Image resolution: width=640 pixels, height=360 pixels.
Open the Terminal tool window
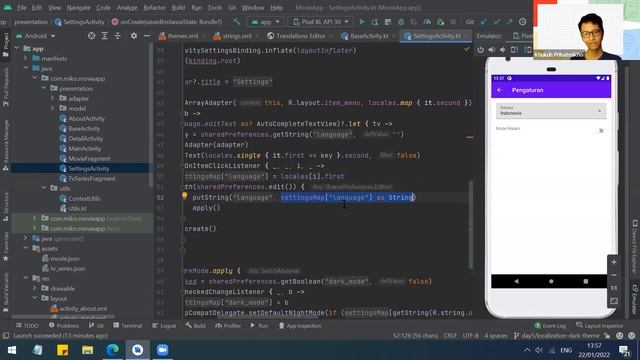coord(128,326)
